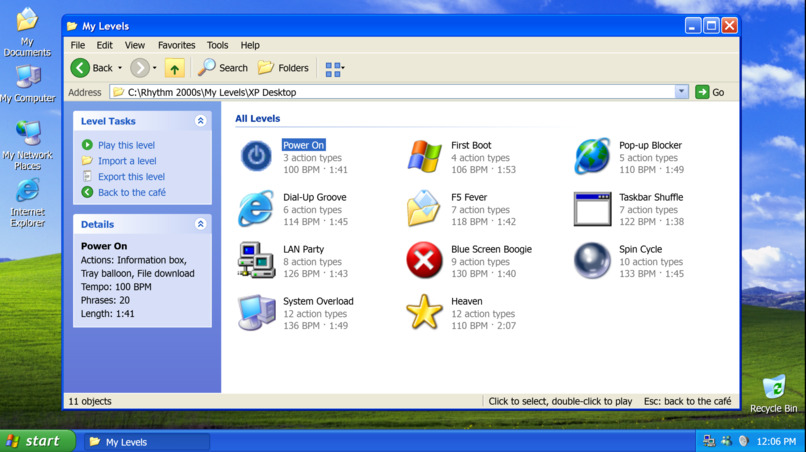Click the My Levels taskbar button
806x452 pixels.
pyautogui.click(x=146, y=442)
